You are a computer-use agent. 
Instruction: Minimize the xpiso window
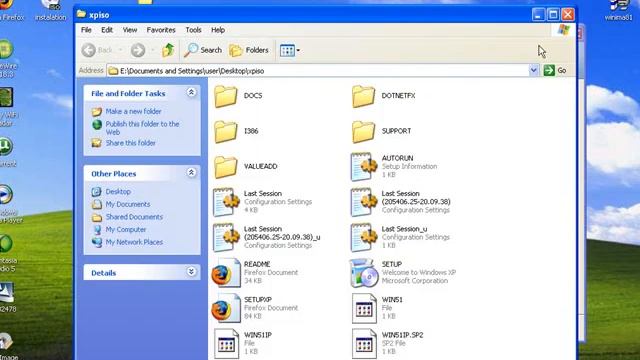(538, 15)
